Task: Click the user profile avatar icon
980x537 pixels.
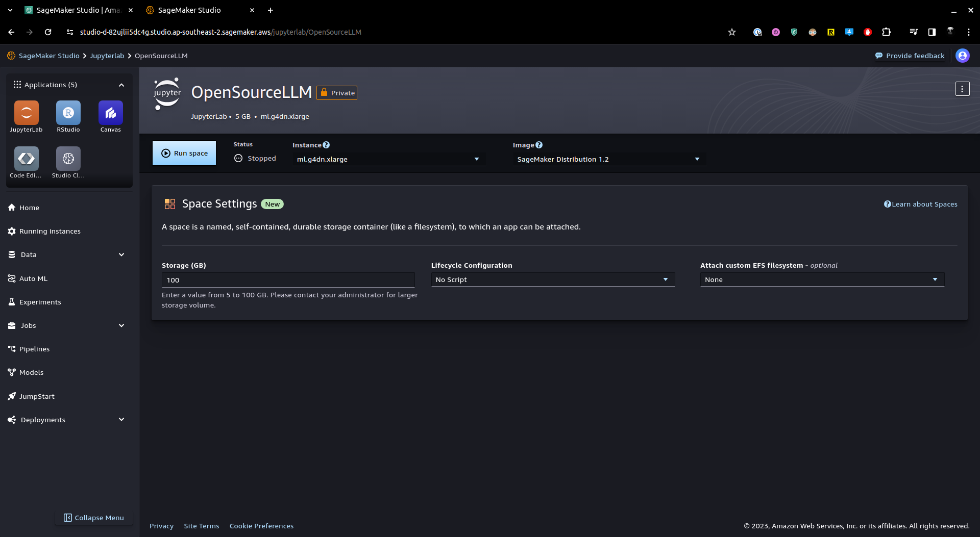Action: 962,56
